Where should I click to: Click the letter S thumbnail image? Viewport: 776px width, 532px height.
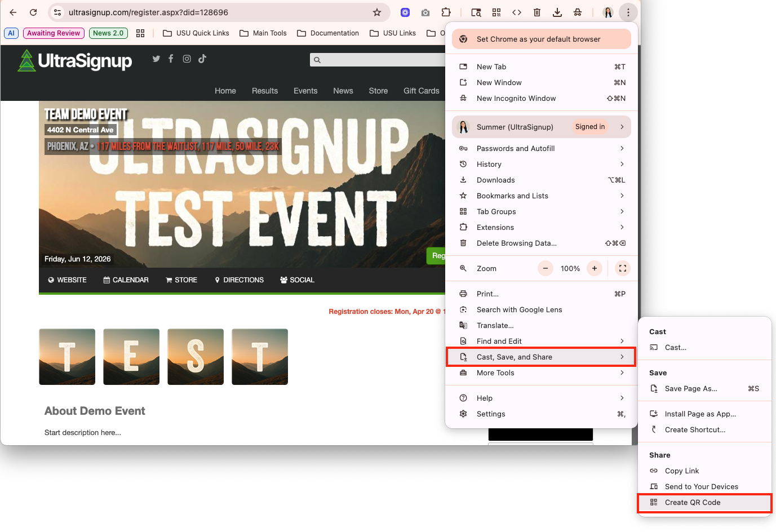coord(196,357)
